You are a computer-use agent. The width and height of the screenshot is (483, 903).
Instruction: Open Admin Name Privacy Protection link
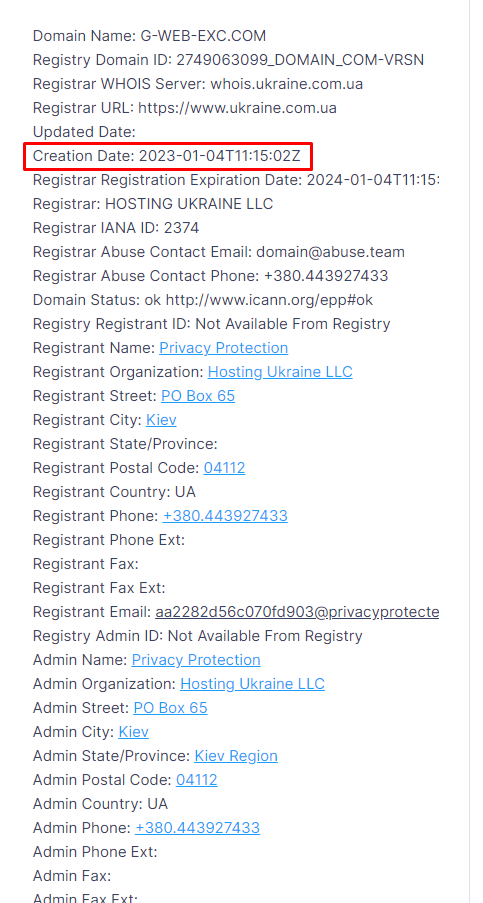pos(196,659)
